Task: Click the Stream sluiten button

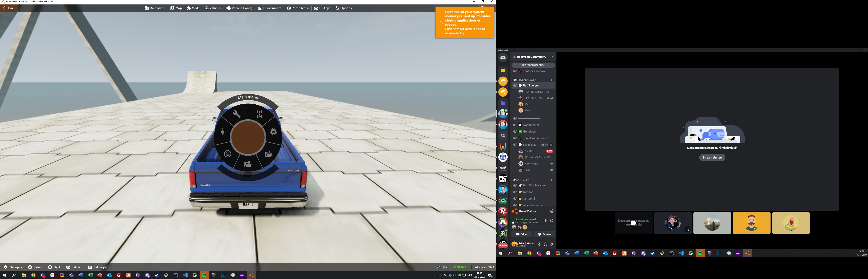Action: tap(712, 157)
